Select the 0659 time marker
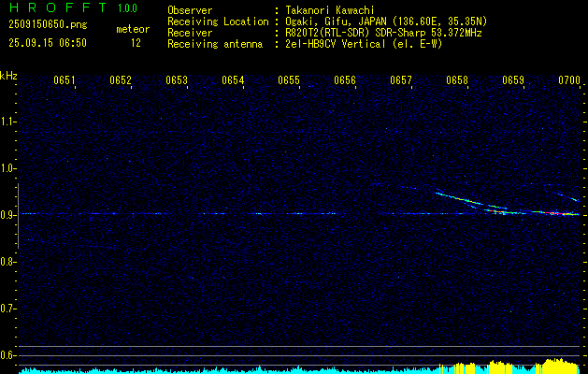Image resolution: width=588 pixels, height=374 pixels. (x=513, y=81)
